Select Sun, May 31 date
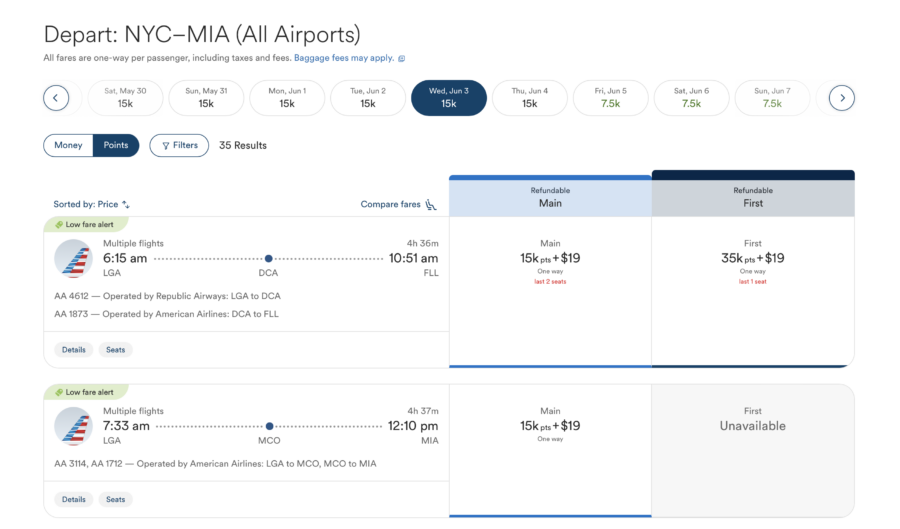 [206, 98]
